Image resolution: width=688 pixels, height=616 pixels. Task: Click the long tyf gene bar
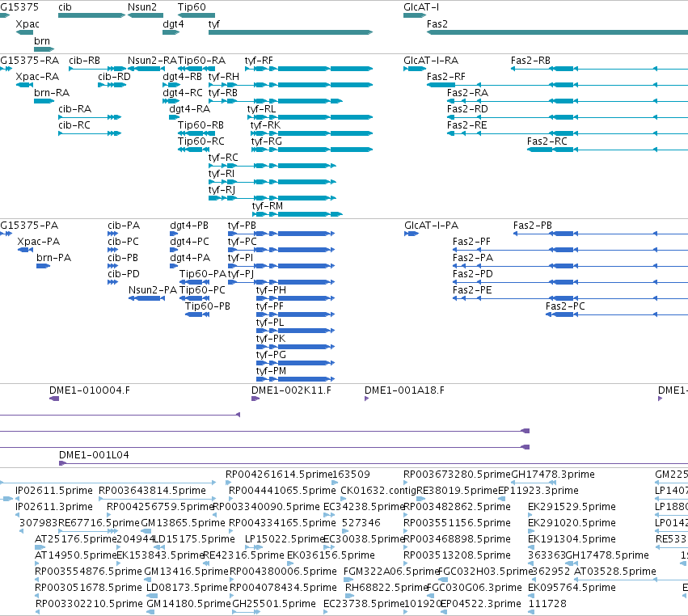pyautogui.click(x=290, y=32)
